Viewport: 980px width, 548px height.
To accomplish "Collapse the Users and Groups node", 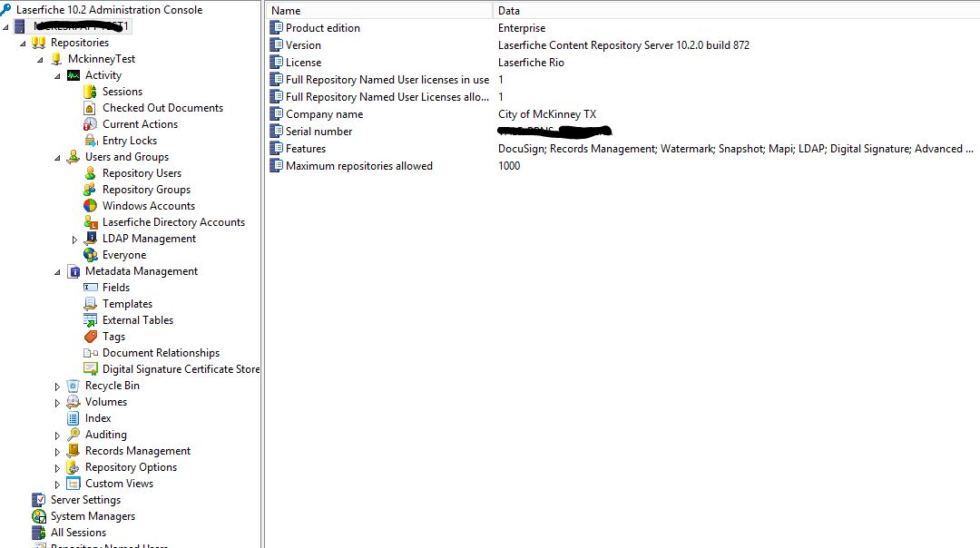I will tap(57, 158).
